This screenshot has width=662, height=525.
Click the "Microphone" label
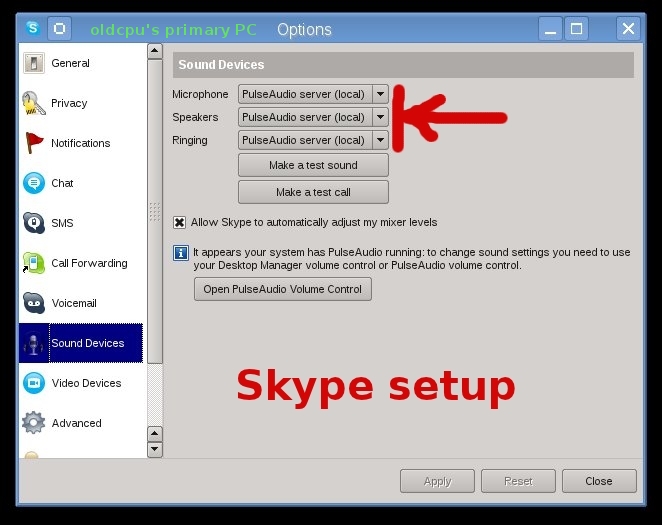click(x=200, y=94)
